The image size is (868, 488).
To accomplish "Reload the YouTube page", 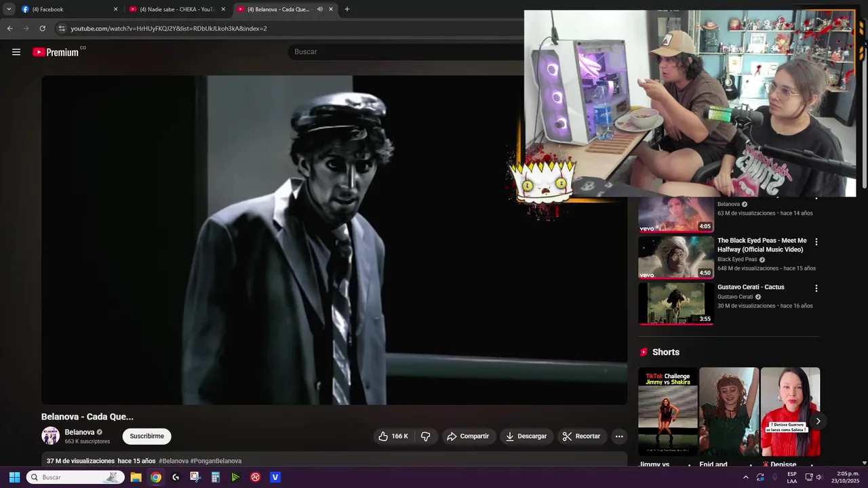I will (x=42, y=28).
